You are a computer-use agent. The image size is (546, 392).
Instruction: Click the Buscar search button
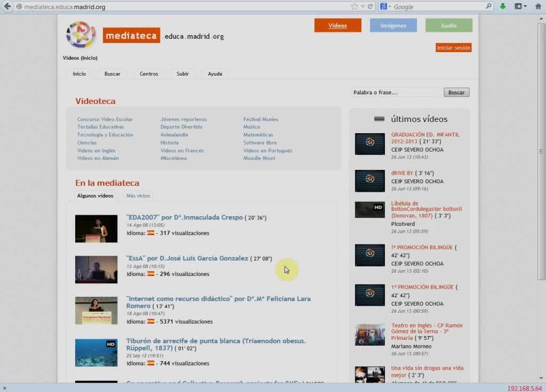pyautogui.click(x=456, y=93)
